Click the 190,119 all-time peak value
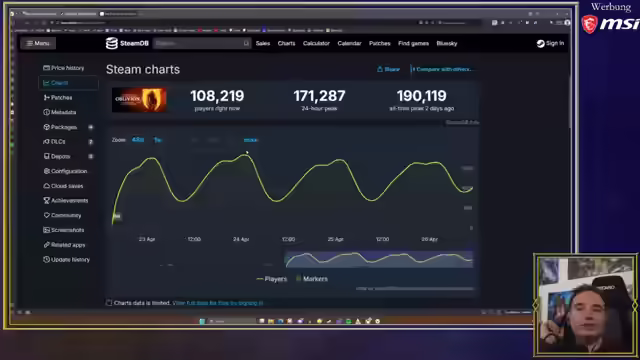The image size is (640, 360). click(422, 96)
